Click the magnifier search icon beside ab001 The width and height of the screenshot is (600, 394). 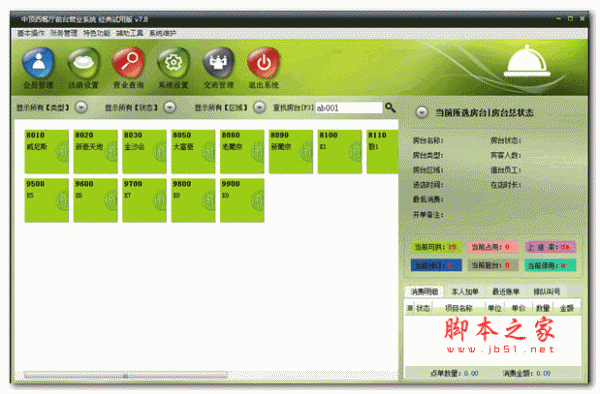pyautogui.click(x=390, y=107)
